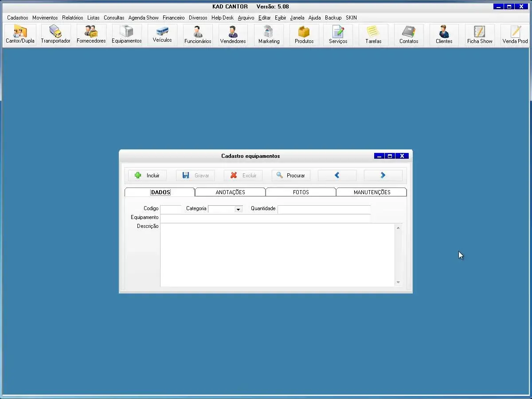Open the Produtos box icon
The width and height of the screenshot is (532, 399).
[304, 35]
